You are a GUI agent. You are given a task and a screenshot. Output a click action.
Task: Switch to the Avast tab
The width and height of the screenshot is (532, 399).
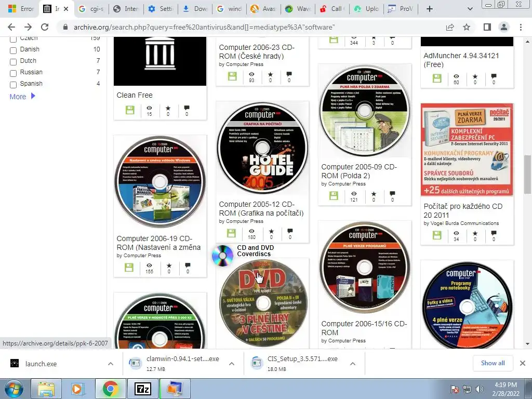pyautogui.click(x=264, y=9)
